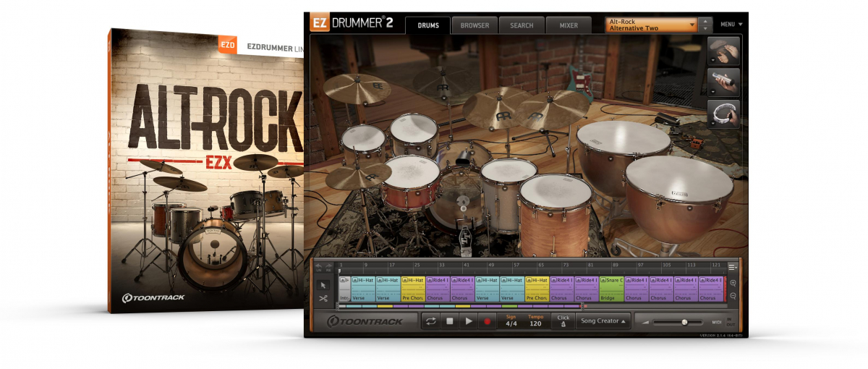Screen dimensions: 868x369
Task: Click the Tempo 120 field
Action: pyautogui.click(x=535, y=323)
